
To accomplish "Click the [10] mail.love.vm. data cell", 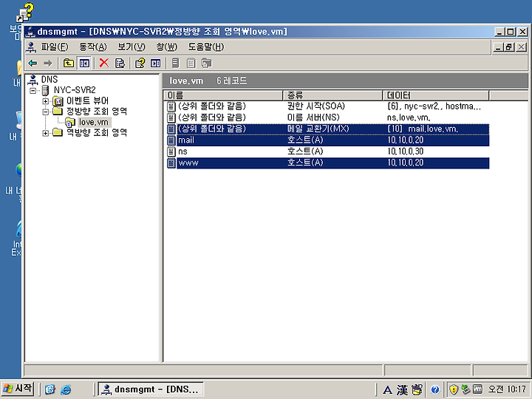I will tap(423, 129).
